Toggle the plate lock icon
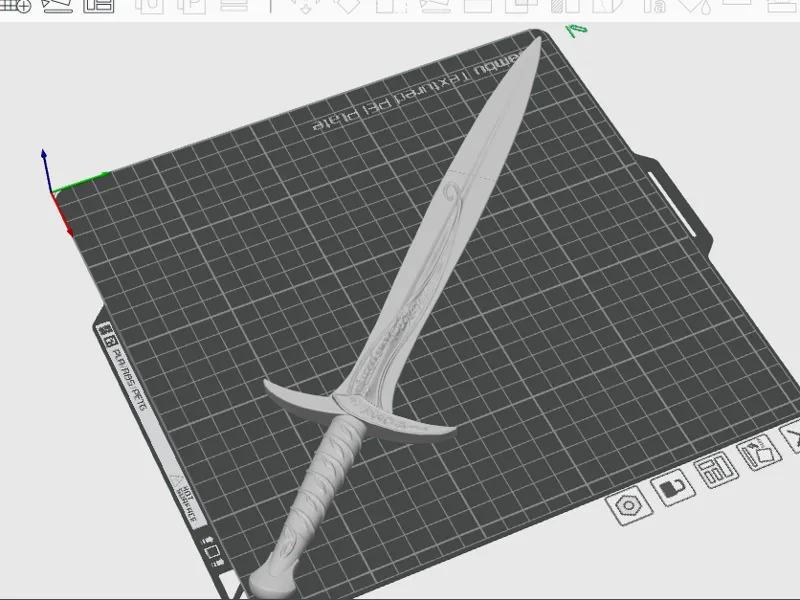The image size is (800, 600). (x=673, y=488)
